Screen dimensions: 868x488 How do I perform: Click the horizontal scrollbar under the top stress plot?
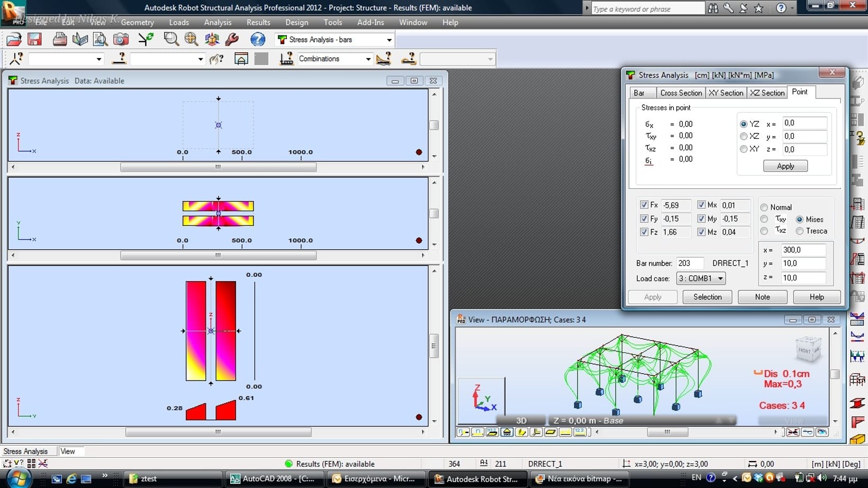coord(218,167)
